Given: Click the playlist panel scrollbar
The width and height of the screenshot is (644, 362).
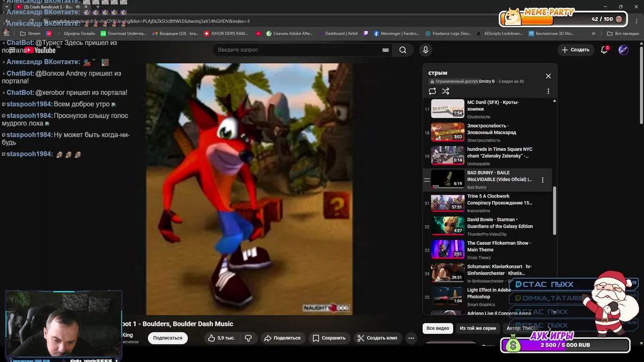Looking at the screenshot, I should (x=554, y=210).
